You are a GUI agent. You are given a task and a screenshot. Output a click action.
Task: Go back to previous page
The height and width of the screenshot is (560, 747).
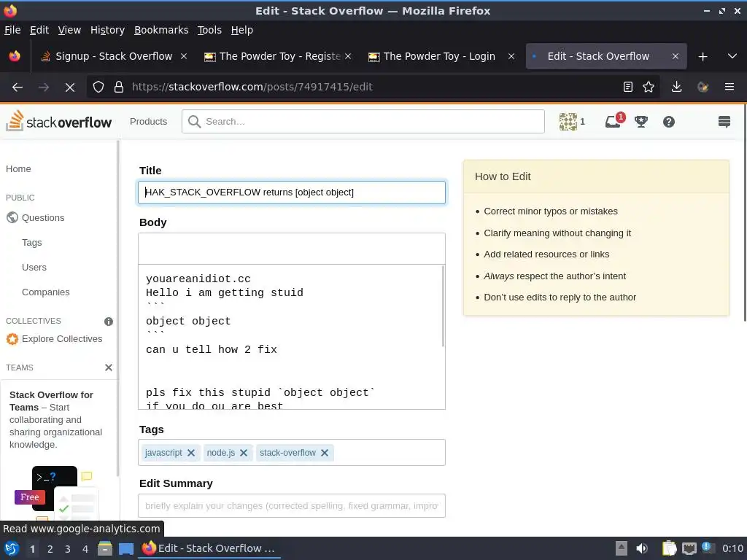[18, 87]
